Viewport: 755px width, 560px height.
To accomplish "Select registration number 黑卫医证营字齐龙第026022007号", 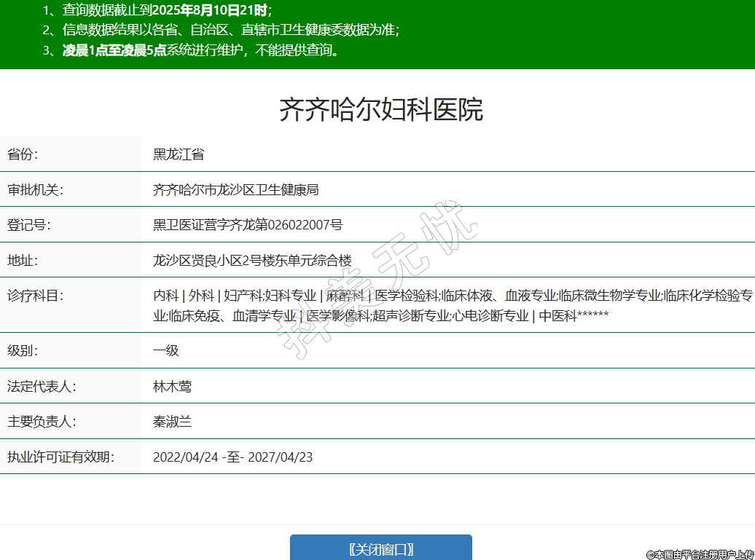I will 248,225.
